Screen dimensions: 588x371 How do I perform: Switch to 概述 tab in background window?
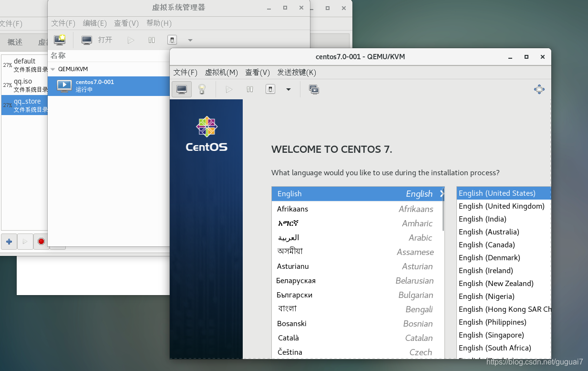tap(15, 42)
